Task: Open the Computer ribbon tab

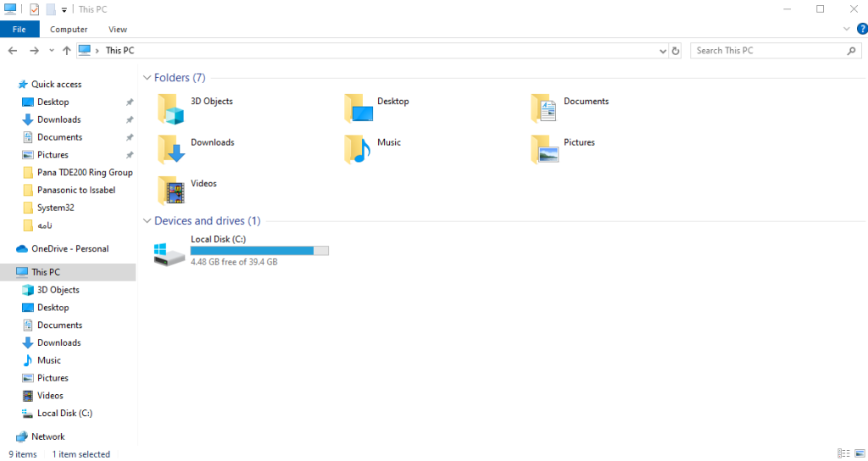Action: 69,30
